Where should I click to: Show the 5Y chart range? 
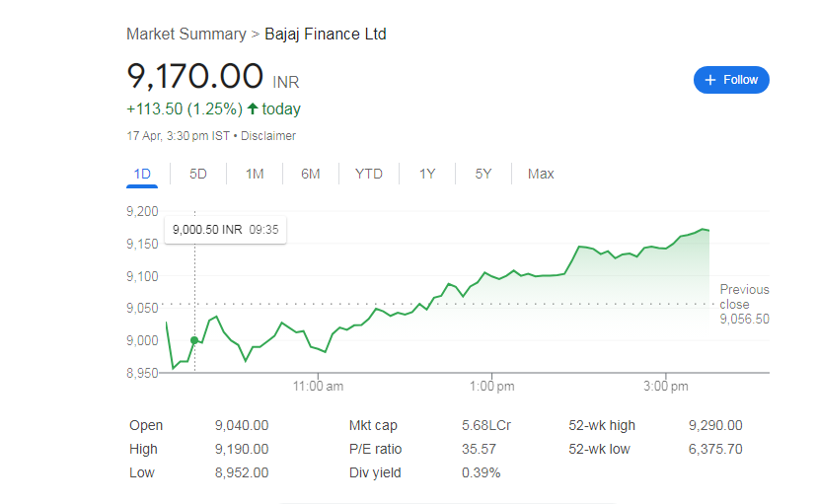pos(483,174)
